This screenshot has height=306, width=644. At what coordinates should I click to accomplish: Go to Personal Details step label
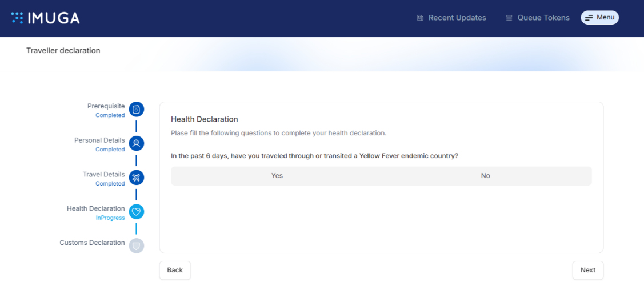click(x=99, y=140)
